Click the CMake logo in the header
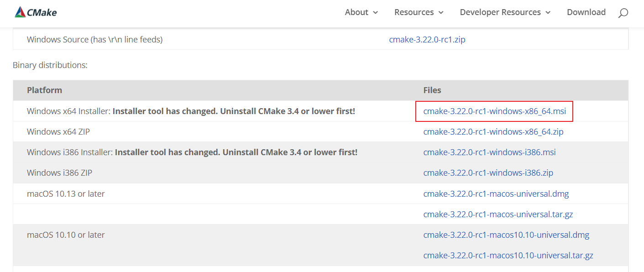Image resolution: width=644 pixels, height=272 pixels. click(x=36, y=12)
